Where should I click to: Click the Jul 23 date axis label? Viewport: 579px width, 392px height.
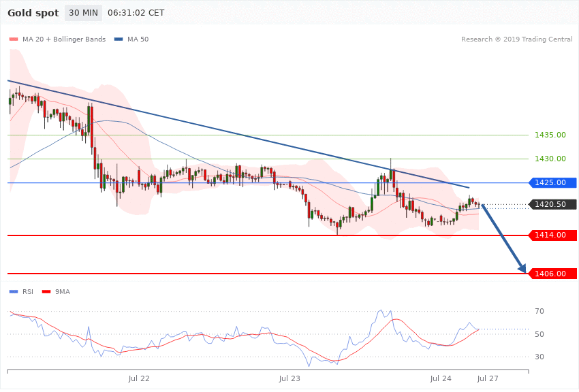[x=289, y=378]
